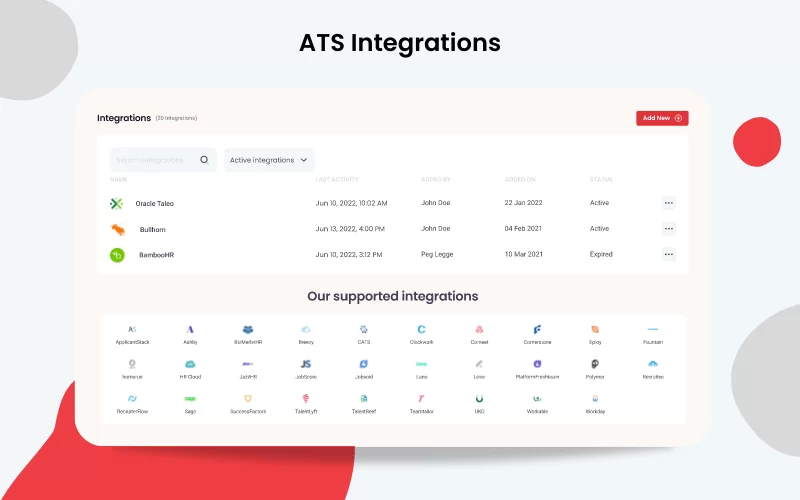Select the Teamtailor integration icon
Viewport: 800px width, 500px height.
(421, 398)
